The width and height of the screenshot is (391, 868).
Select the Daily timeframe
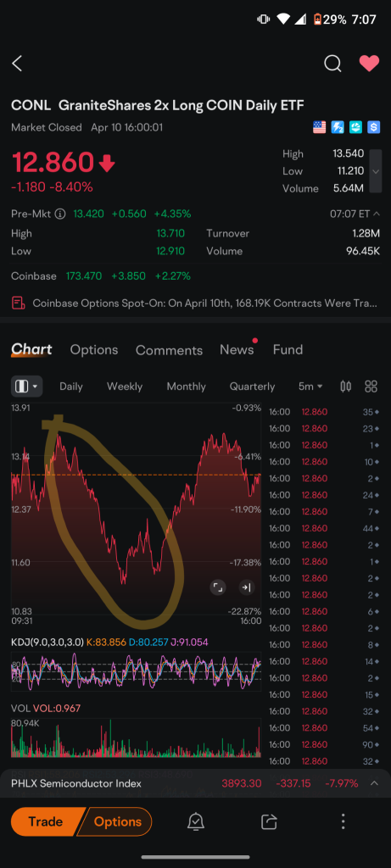tap(71, 387)
